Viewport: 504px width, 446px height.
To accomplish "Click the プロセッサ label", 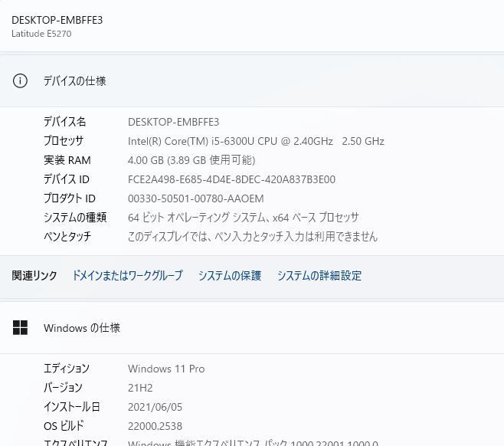I will click(x=64, y=141).
